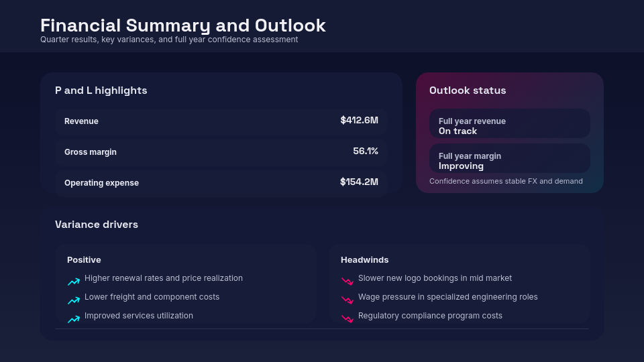Screen dimensions: 644x362
Task: Click the Full year revenue status card
Action: (x=510, y=124)
